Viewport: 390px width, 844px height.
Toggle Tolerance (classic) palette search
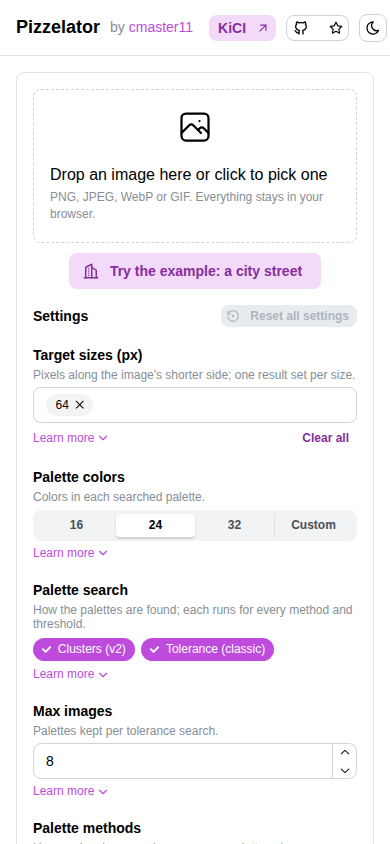pos(208,649)
